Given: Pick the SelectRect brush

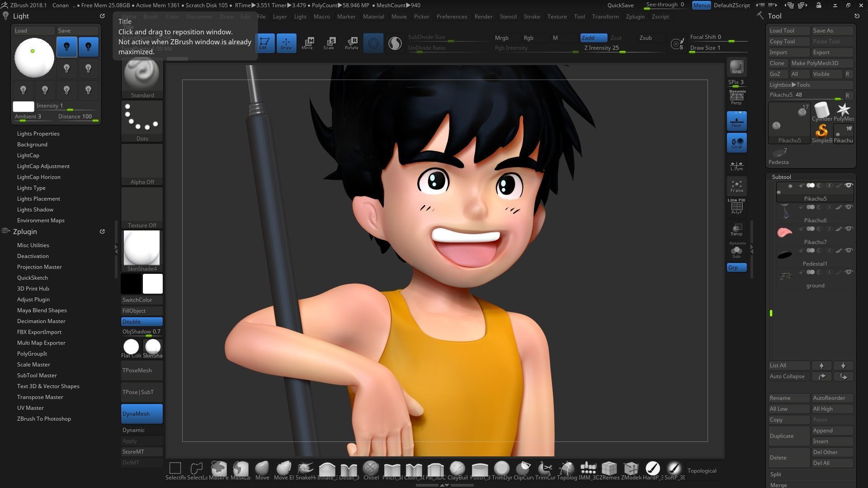Looking at the screenshot, I should (175, 470).
